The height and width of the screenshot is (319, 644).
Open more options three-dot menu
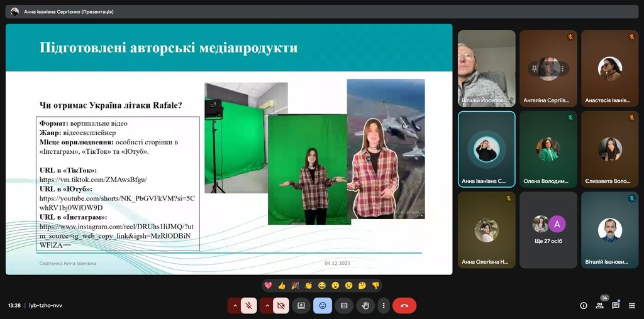pos(383,306)
